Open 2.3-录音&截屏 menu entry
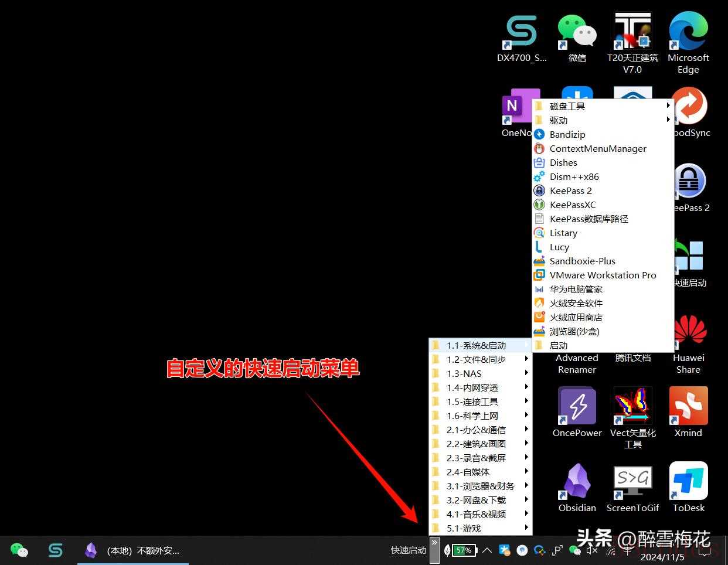 pyautogui.click(x=480, y=458)
